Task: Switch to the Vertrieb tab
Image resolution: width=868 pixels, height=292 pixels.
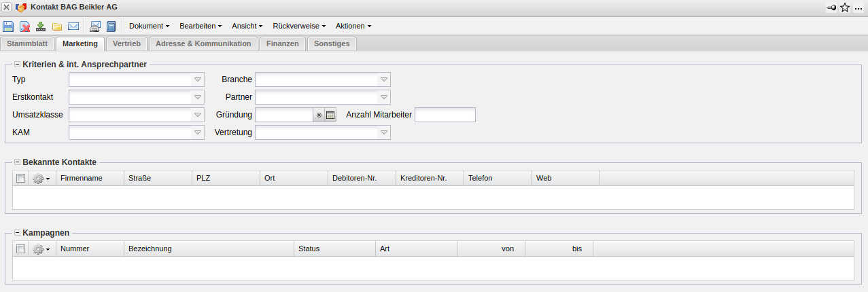Action: (126, 43)
